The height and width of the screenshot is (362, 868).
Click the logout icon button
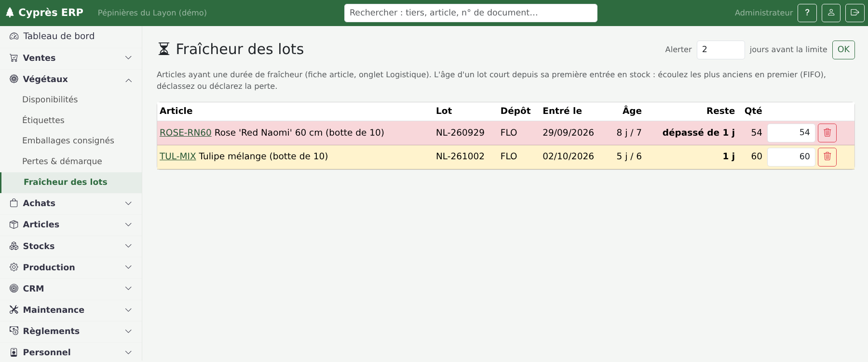pyautogui.click(x=854, y=13)
